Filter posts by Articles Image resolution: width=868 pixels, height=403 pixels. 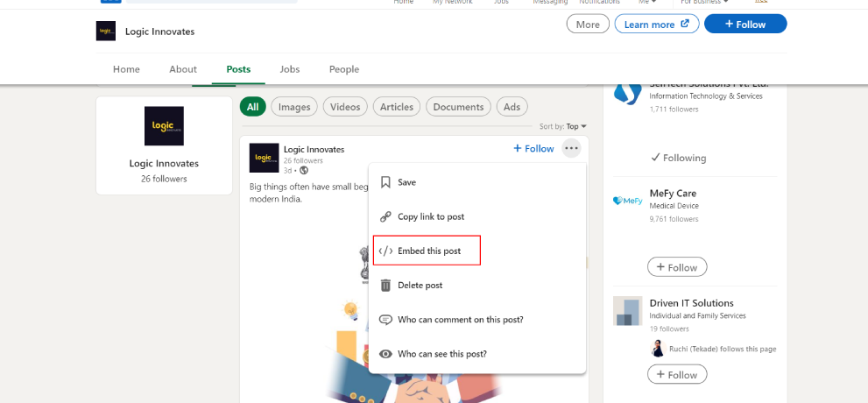click(397, 107)
